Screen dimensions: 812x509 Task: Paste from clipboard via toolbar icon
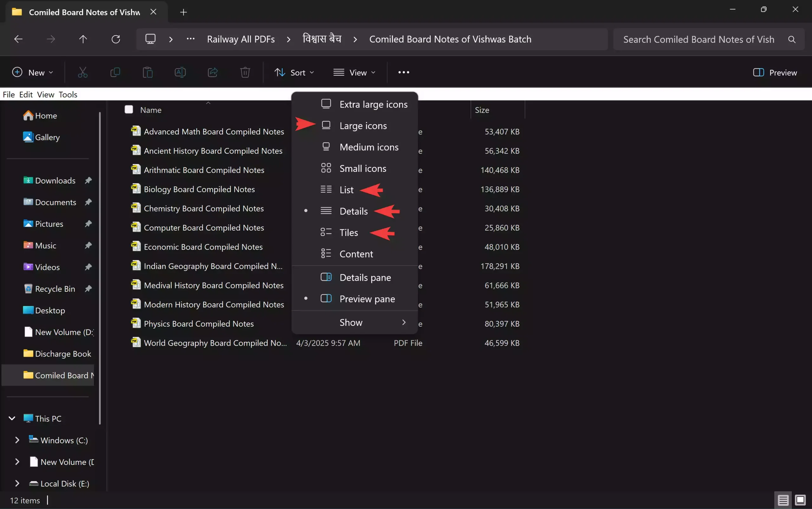tap(147, 72)
